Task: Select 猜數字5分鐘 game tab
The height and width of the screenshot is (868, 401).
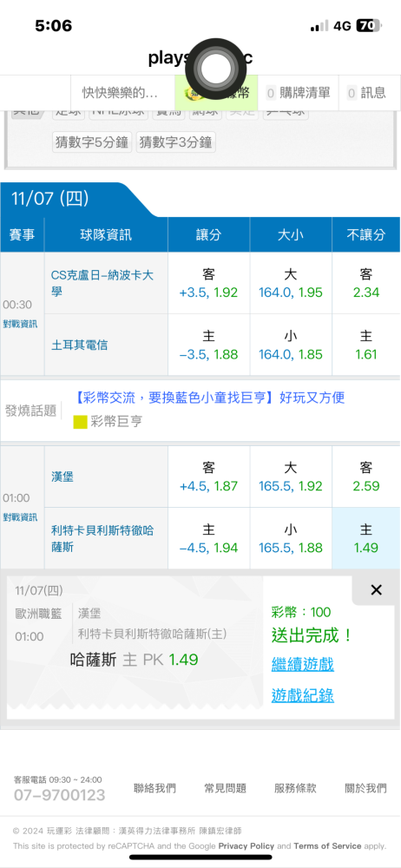Action: pyautogui.click(x=93, y=142)
